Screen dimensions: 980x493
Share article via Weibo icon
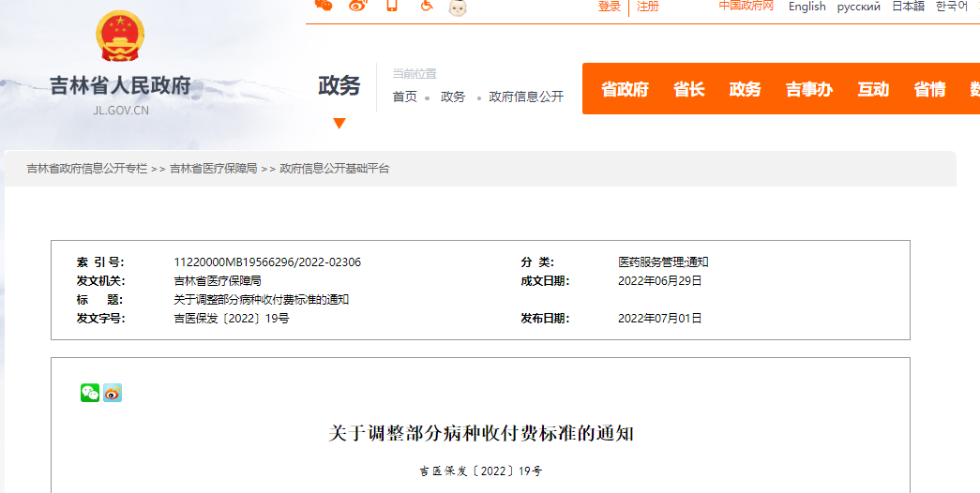[113, 393]
